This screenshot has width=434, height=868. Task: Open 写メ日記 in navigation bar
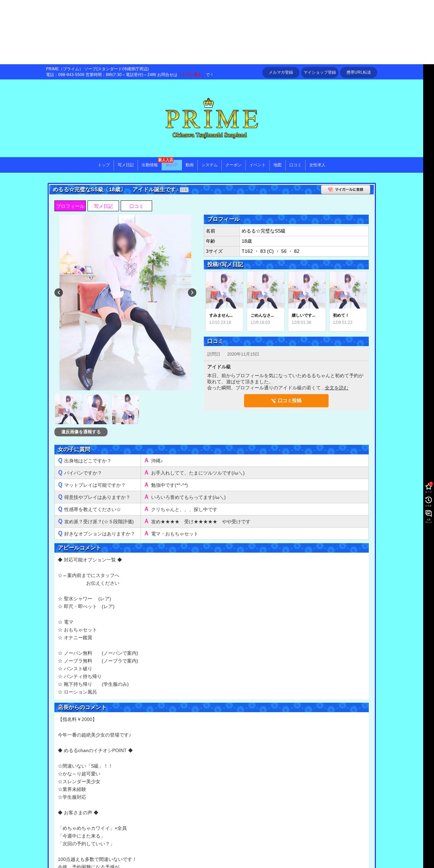point(126,165)
